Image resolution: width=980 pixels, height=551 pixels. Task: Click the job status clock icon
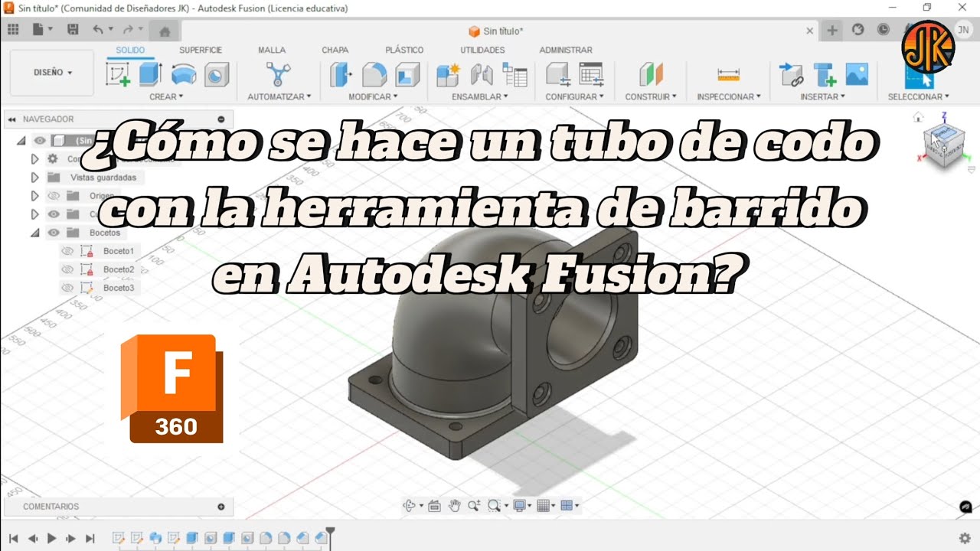coord(884,30)
